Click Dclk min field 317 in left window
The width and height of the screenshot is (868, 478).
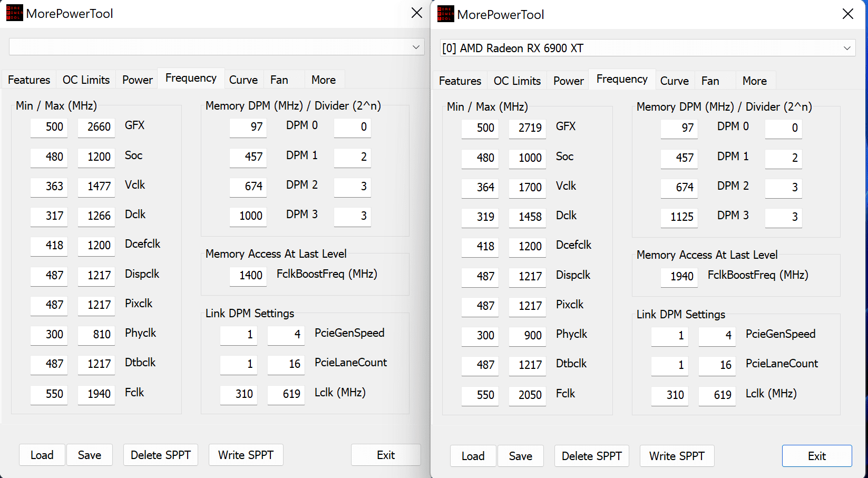pyautogui.click(x=49, y=216)
